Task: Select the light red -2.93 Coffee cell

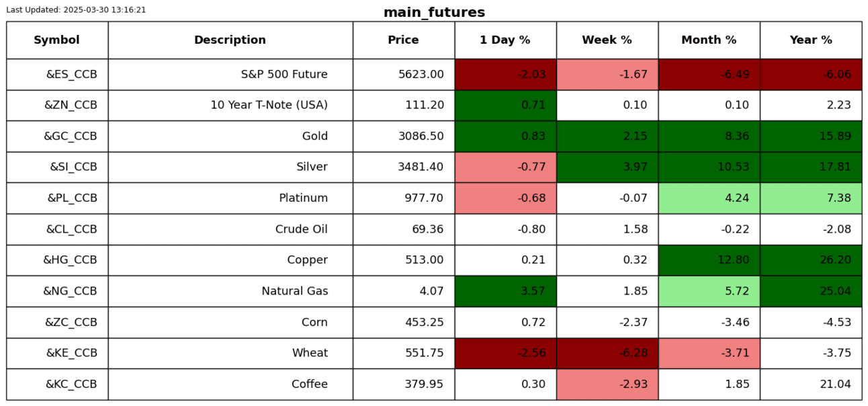Action: pyautogui.click(x=607, y=384)
